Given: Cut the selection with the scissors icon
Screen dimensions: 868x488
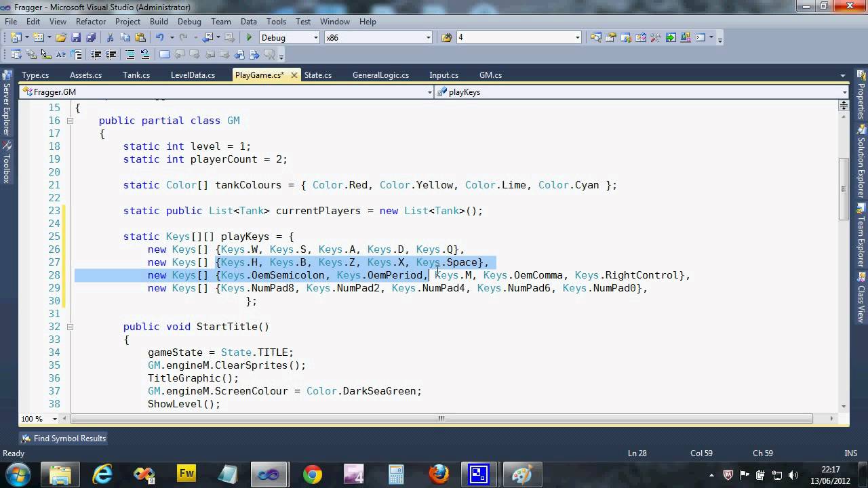Looking at the screenshot, I should 111,38.
